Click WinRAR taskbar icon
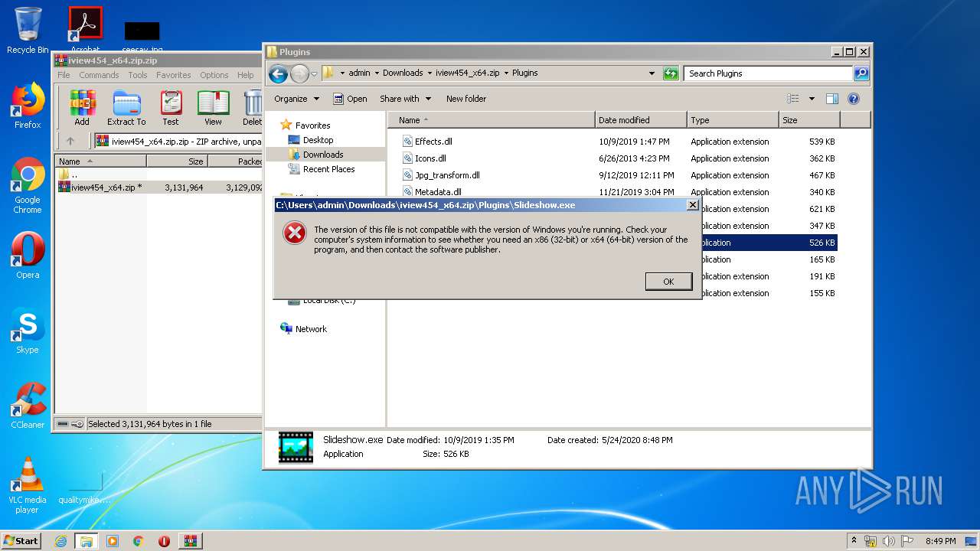980x551 pixels. [x=190, y=541]
